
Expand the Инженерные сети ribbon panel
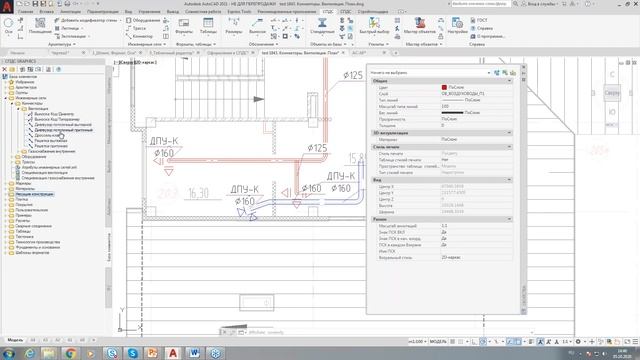click(147, 44)
